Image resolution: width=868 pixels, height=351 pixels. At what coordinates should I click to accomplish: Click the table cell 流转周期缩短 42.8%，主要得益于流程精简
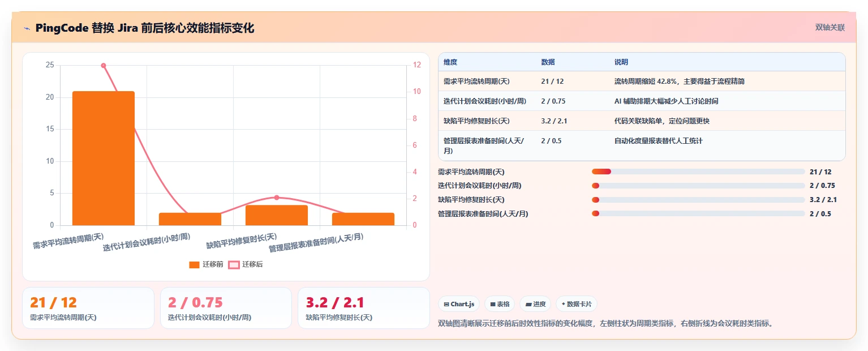727,82
